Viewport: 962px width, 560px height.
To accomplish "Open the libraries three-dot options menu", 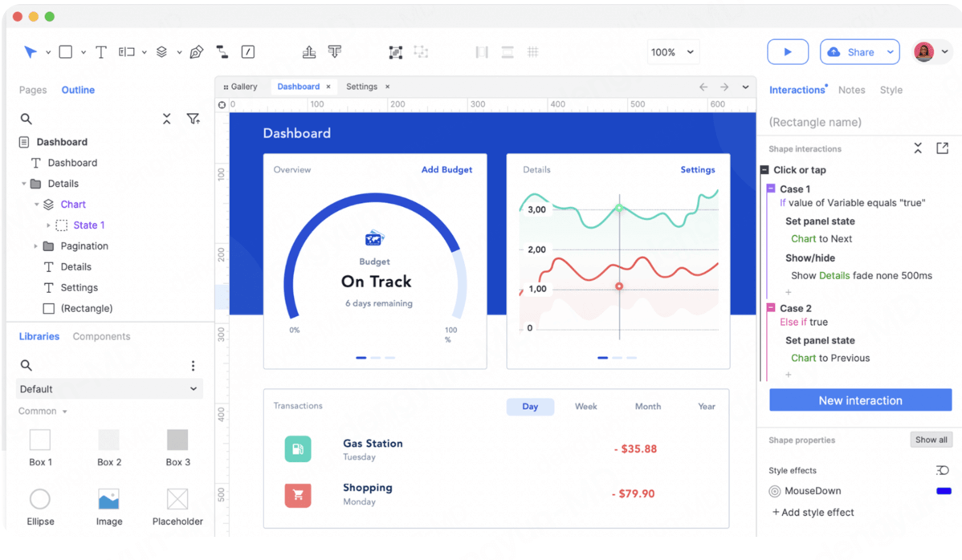I will 193,366.
